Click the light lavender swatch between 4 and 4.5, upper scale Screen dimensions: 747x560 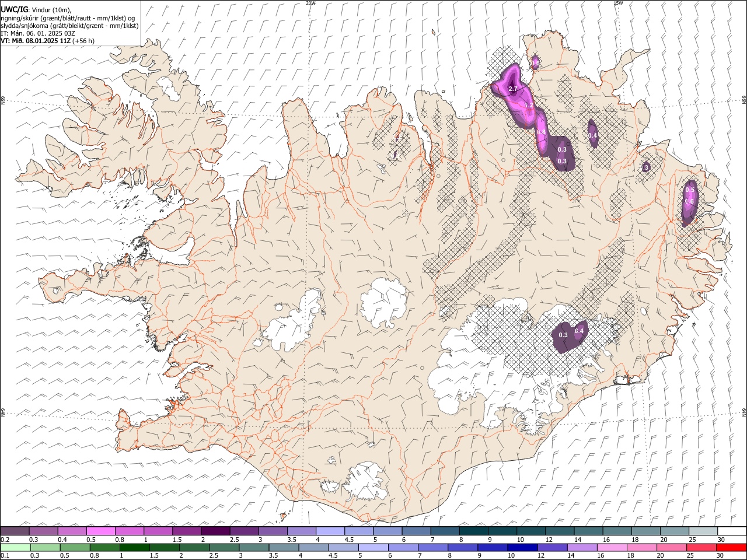coord(330,531)
